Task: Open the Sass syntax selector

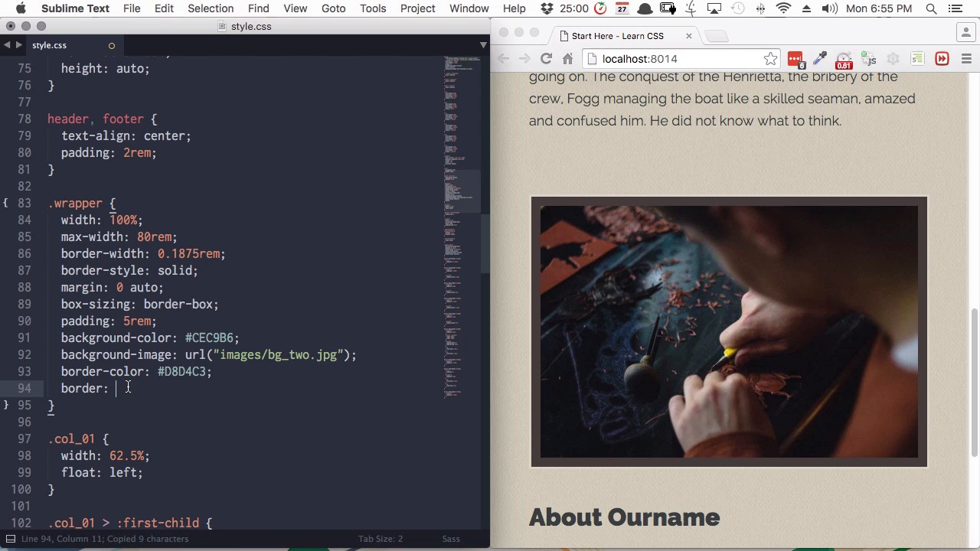Action: tap(450, 539)
